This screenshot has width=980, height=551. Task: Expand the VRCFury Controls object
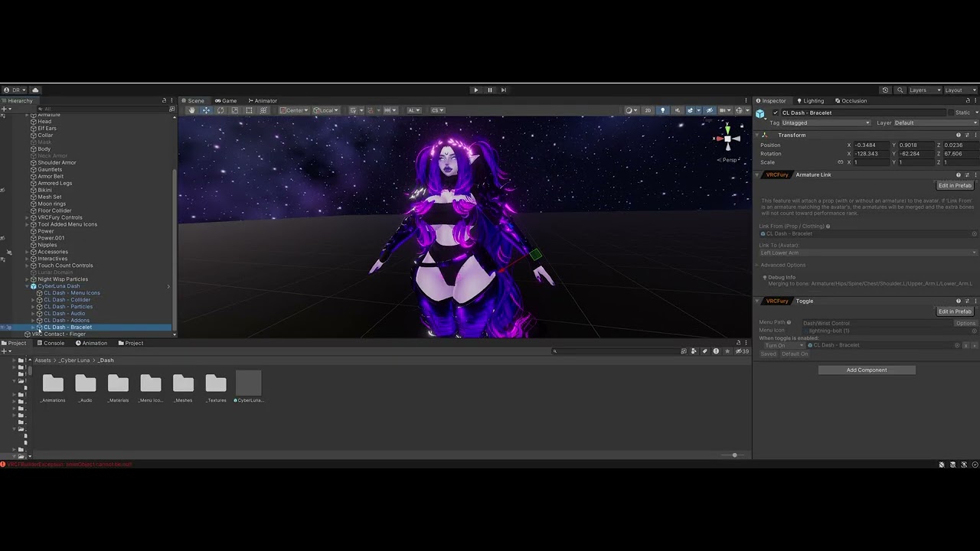[27, 217]
